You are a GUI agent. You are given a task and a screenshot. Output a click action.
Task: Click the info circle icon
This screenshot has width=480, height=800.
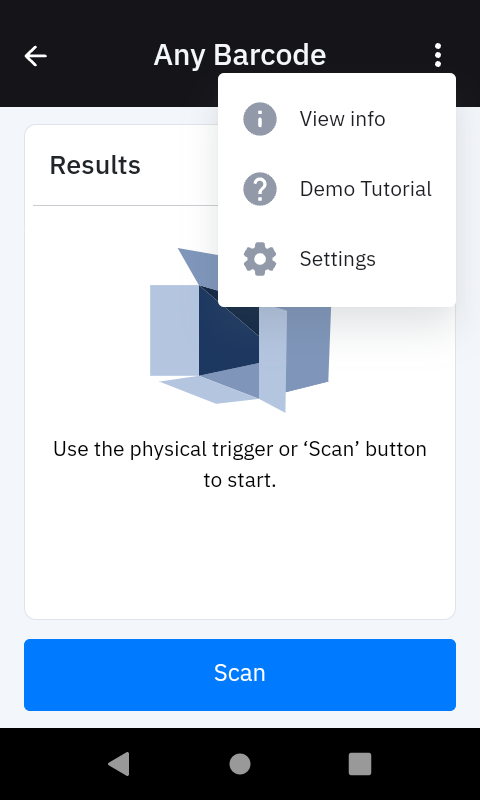coord(260,119)
